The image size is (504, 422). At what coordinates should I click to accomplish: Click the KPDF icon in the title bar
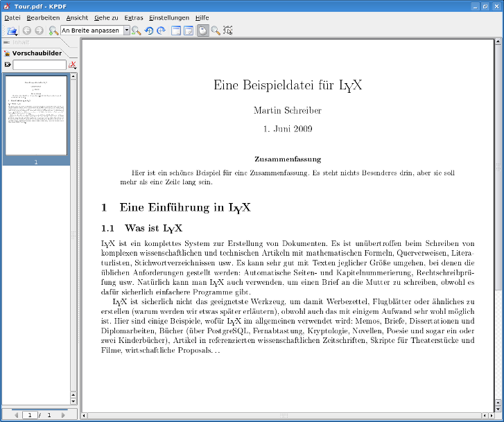[7, 6]
